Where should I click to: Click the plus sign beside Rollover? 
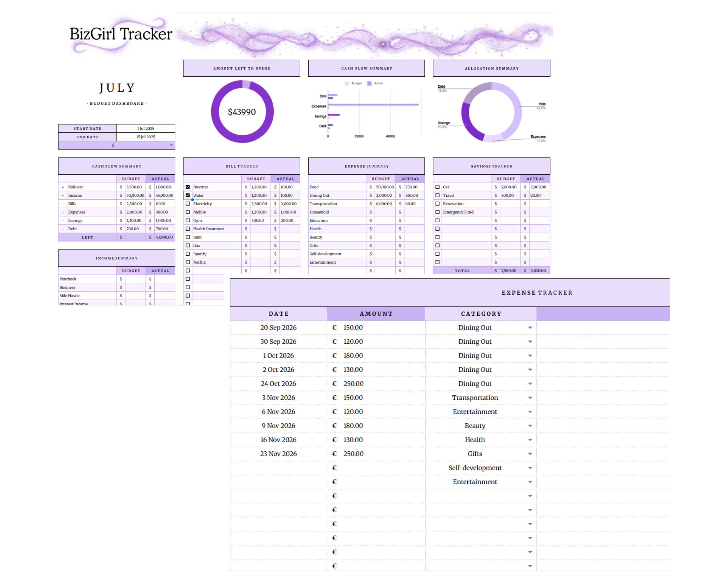(63, 187)
